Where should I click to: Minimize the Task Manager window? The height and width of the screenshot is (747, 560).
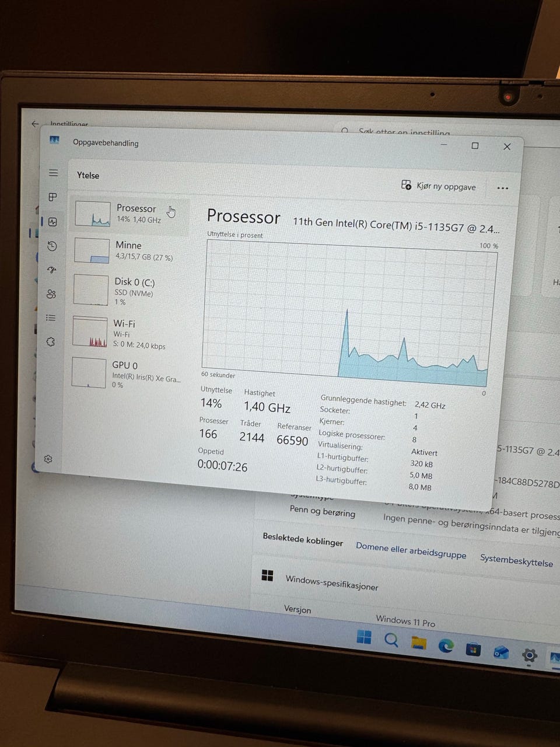coord(444,145)
